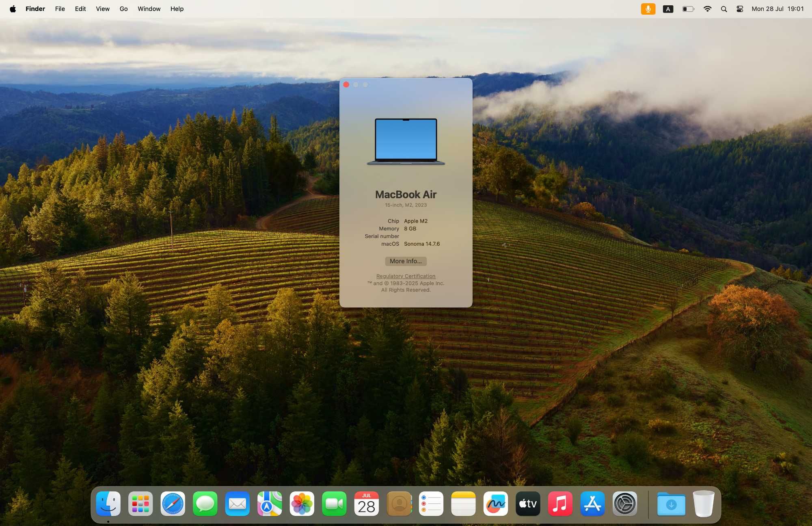
Task: Open Music app in the Dock
Action: pyautogui.click(x=560, y=504)
